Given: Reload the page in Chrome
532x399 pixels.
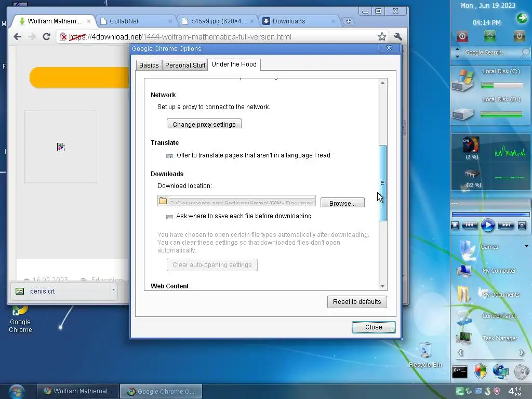Looking at the screenshot, I should (x=46, y=37).
